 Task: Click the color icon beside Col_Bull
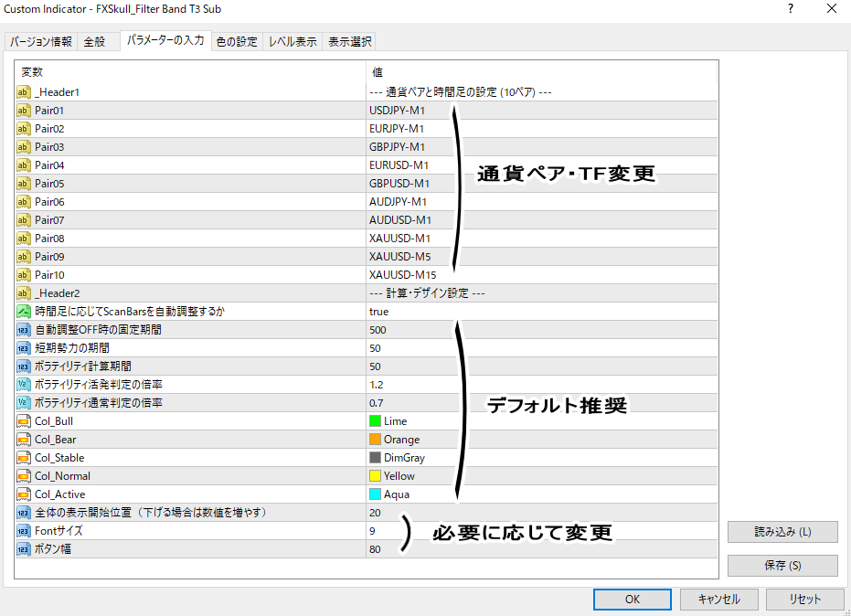coord(24,421)
